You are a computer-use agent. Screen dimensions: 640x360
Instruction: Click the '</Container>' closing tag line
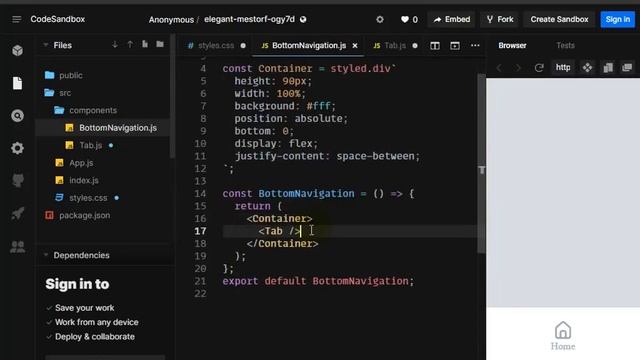(x=282, y=244)
